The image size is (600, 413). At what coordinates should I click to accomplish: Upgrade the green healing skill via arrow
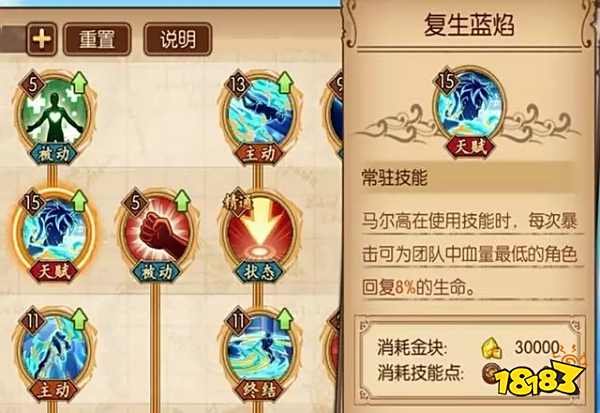[x=80, y=82]
